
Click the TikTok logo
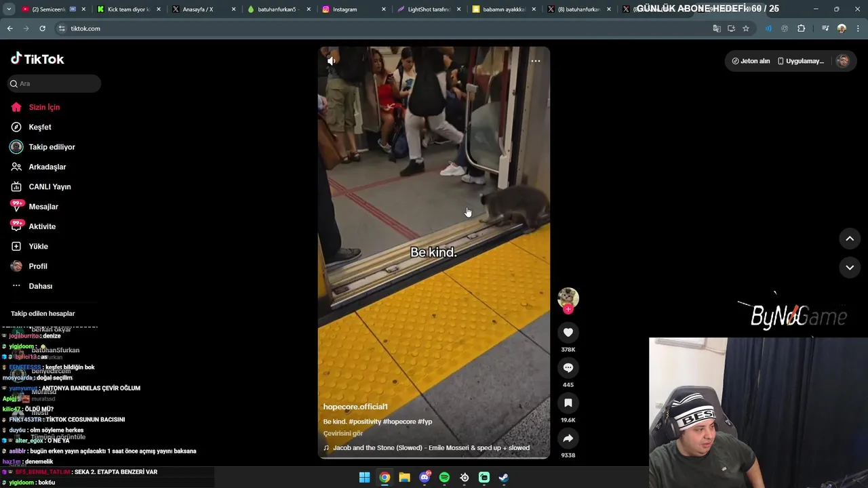point(37,59)
